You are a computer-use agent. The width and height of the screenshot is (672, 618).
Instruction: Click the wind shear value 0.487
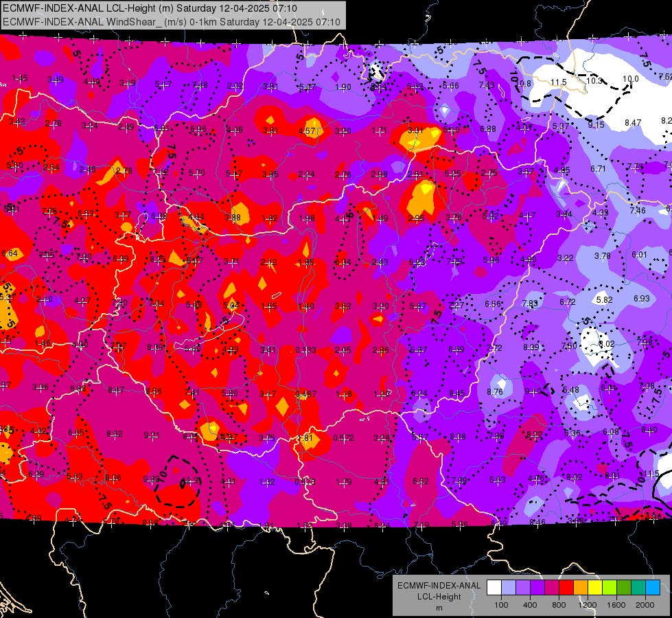(x=306, y=393)
